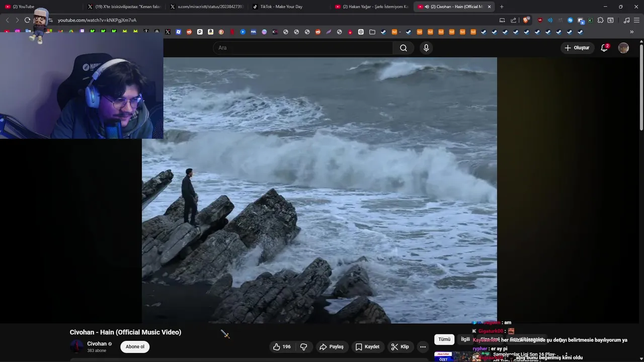The image size is (644, 362).
Task: Open a new tab with plus button
Action: pos(502,7)
